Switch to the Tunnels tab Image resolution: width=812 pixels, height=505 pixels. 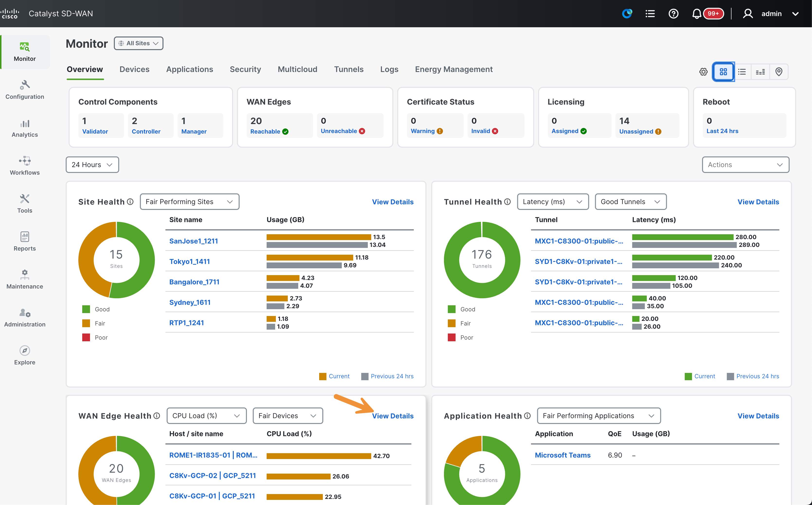(349, 69)
